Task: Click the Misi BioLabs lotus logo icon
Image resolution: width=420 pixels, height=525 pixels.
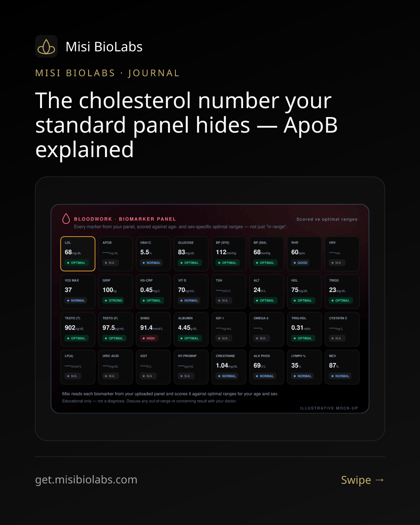Action: point(46,46)
